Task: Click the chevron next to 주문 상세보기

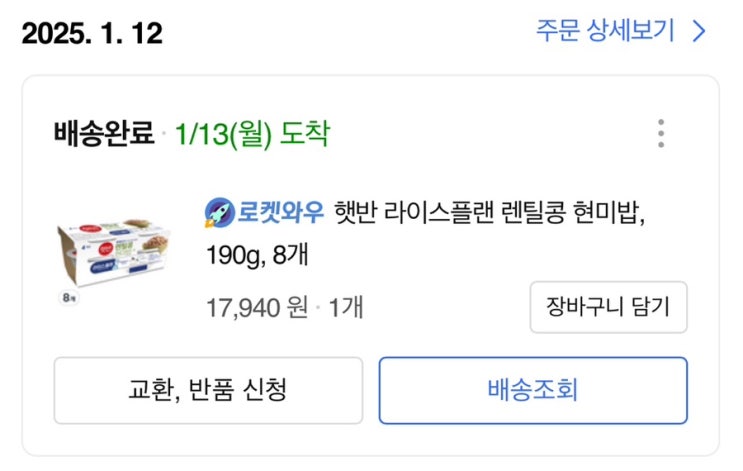Action: (699, 32)
